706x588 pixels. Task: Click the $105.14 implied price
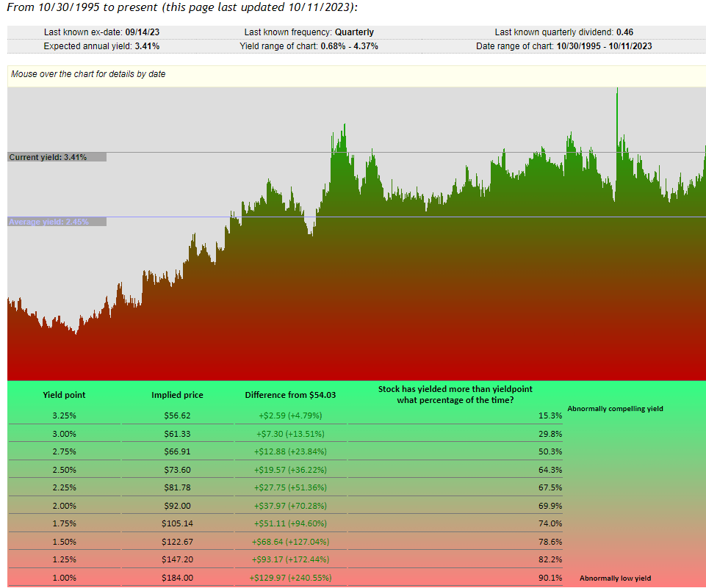click(177, 523)
